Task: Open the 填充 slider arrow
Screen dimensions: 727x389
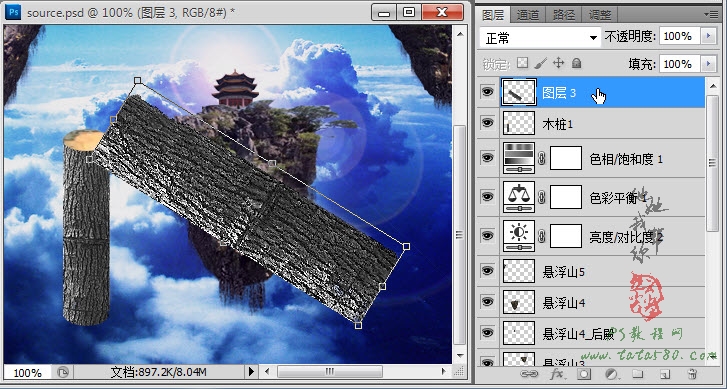Action: tap(708, 63)
